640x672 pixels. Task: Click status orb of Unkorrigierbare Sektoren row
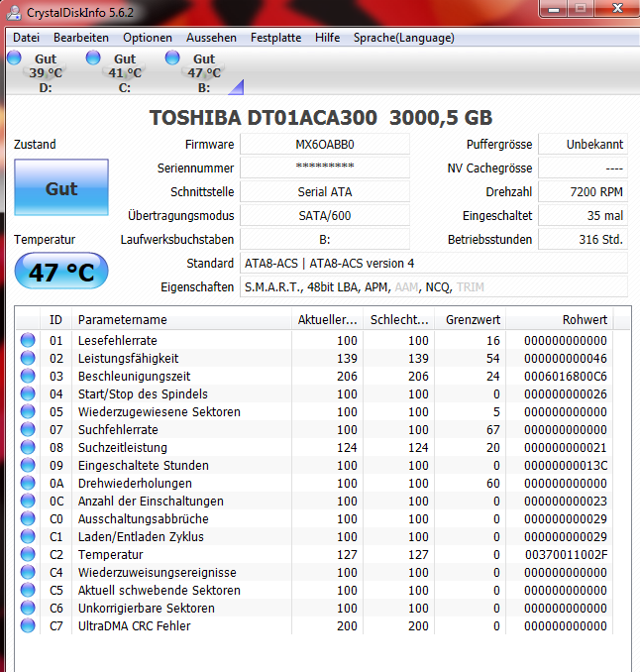28,608
